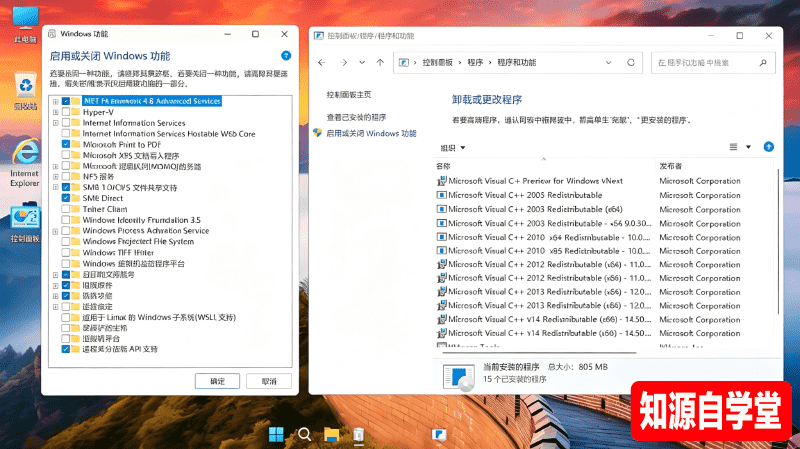
Task: Enable the Hyper-V checkbox
Action: [x=66, y=112]
